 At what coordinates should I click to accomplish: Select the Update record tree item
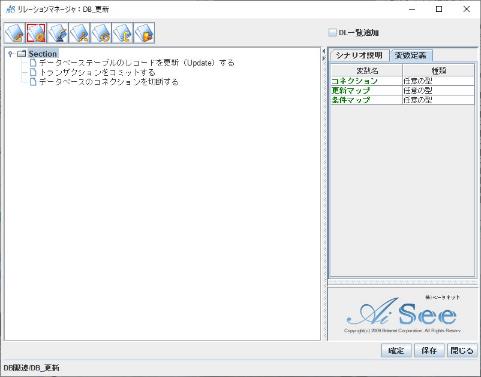(137, 63)
